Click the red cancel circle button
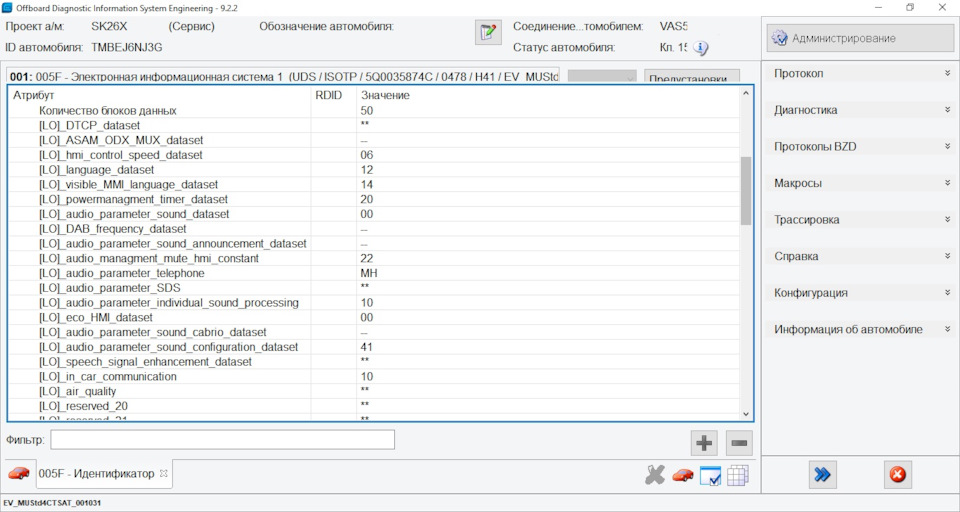This screenshot has height=512, width=960. [898, 475]
